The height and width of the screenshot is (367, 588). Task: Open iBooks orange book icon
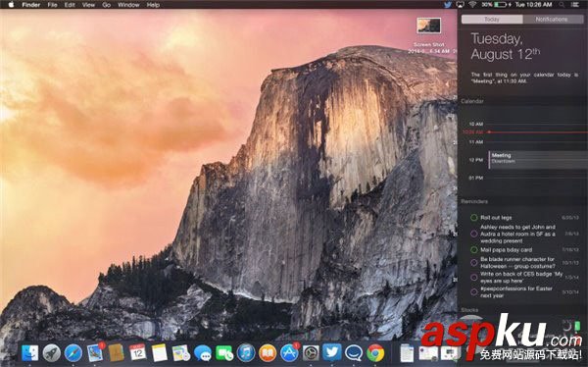[268, 353]
